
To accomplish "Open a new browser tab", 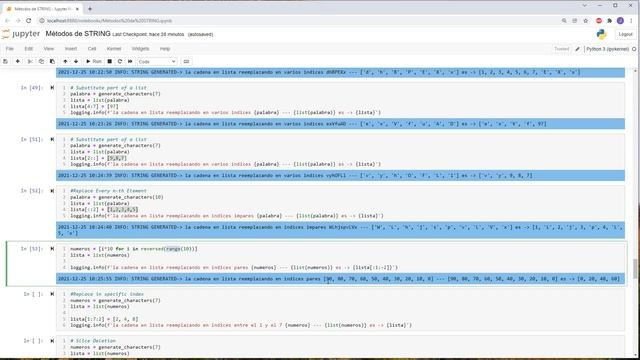I will tap(90, 9).
